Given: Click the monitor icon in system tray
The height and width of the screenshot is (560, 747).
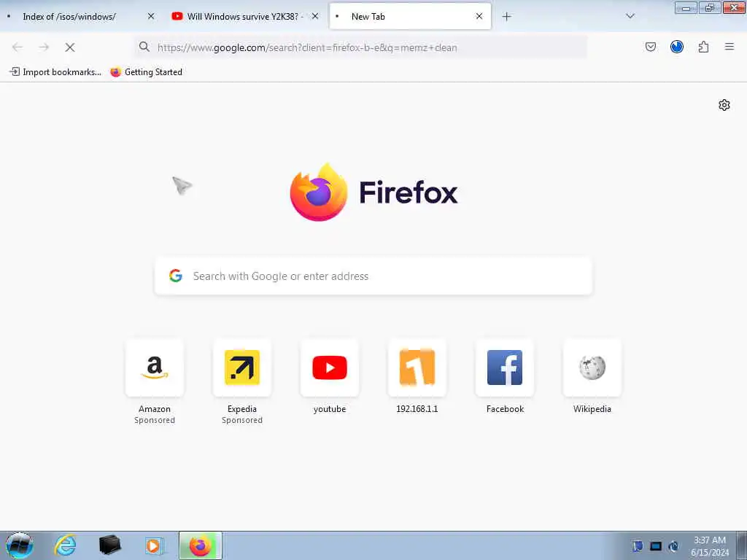Looking at the screenshot, I should point(656,546).
